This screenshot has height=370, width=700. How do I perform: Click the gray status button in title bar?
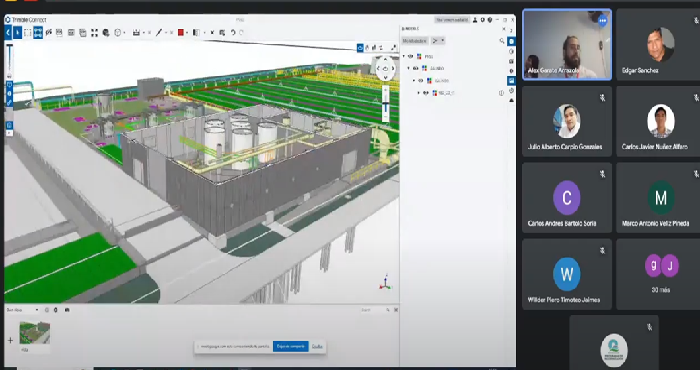[452, 20]
